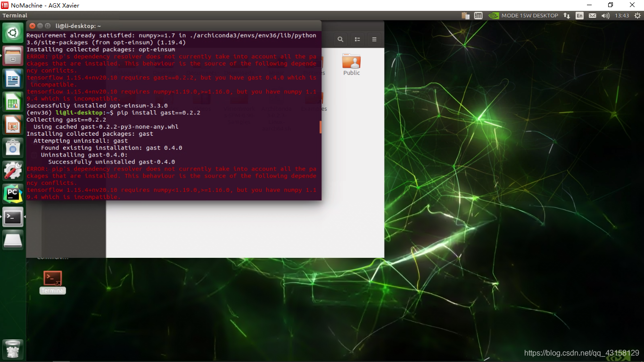Open the Trash at the bottom of the dock
Viewport: 644px width, 362px height.
tap(13, 349)
